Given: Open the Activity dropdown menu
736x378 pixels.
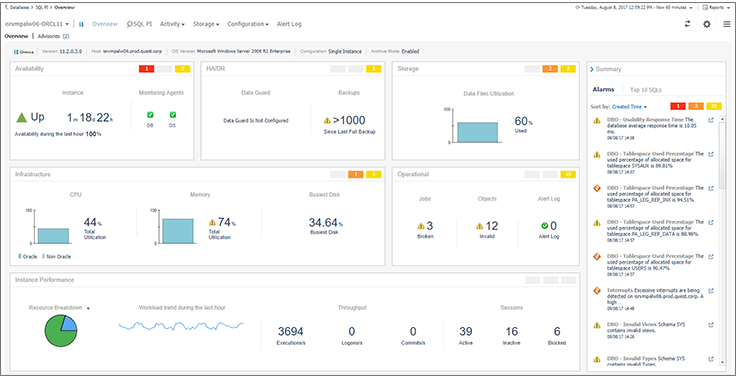Looking at the screenshot, I should 172,24.
